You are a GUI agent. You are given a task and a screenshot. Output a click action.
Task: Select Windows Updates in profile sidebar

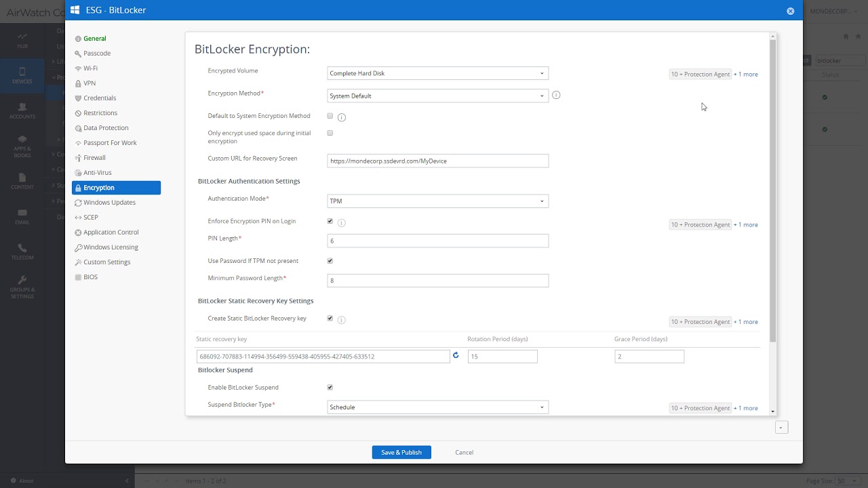pos(109,203)
